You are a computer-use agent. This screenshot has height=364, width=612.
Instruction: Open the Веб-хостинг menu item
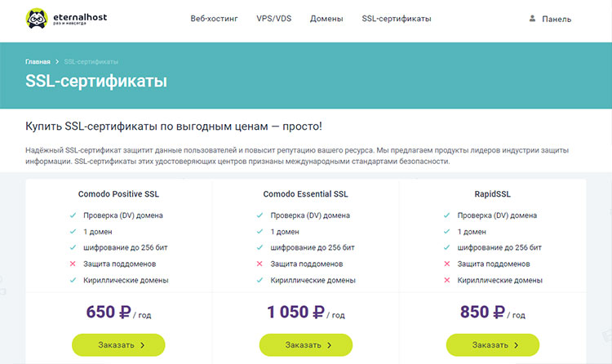(214, 19)
